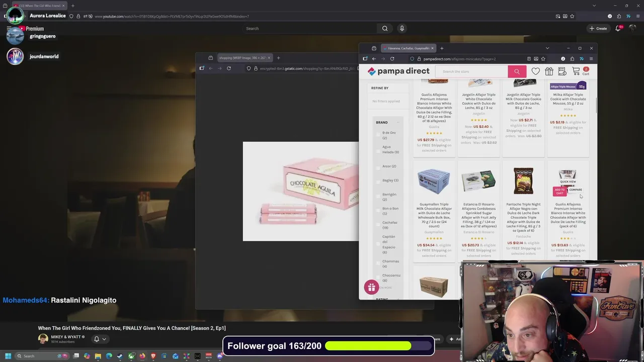
Task: Click Compare on the Guolis pack of 6
Action: click(x=575, y=190)
